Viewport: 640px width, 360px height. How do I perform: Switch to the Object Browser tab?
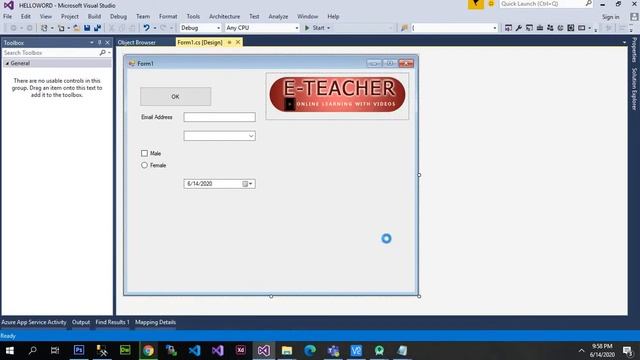click(137, 42)
